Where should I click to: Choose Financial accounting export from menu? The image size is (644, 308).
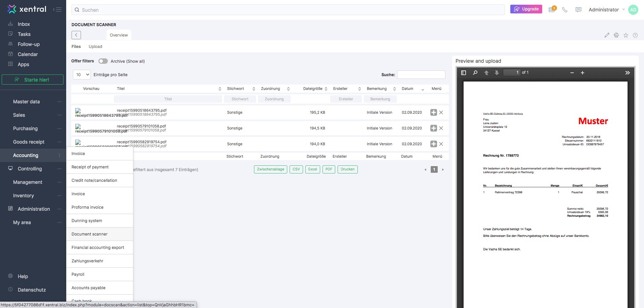pos(100,248)
